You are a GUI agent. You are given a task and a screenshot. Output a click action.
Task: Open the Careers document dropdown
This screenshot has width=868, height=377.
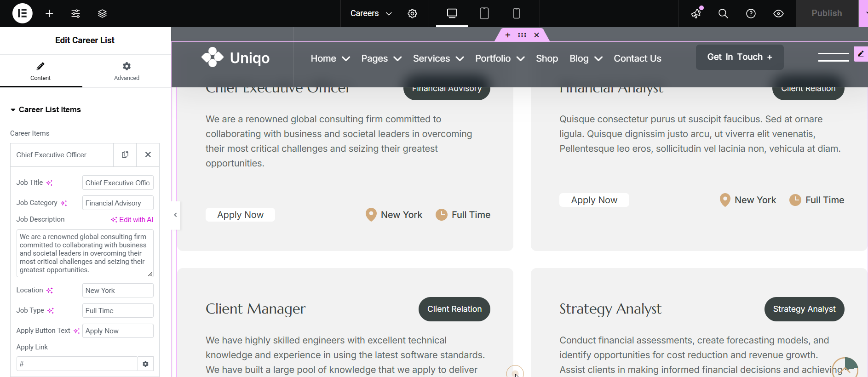tap(371, 13)
